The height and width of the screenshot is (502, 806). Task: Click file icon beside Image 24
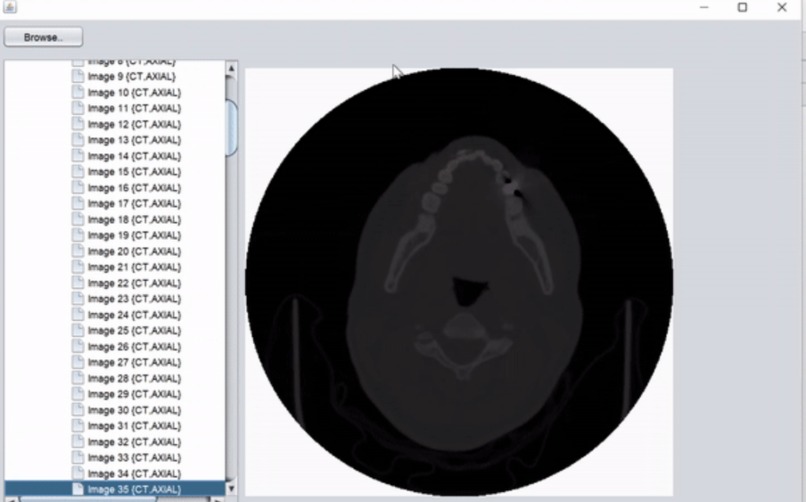tap(78, 314)
